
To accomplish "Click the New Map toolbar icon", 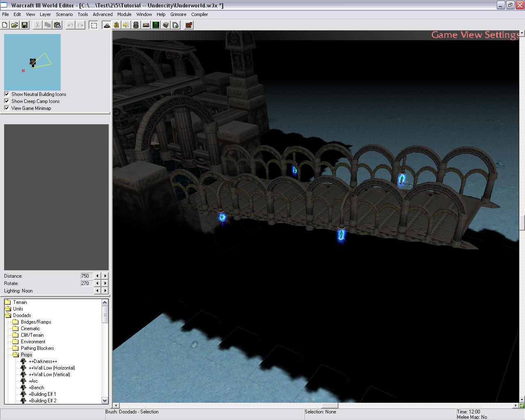I will pyautogui.click(x=5, y=25).
